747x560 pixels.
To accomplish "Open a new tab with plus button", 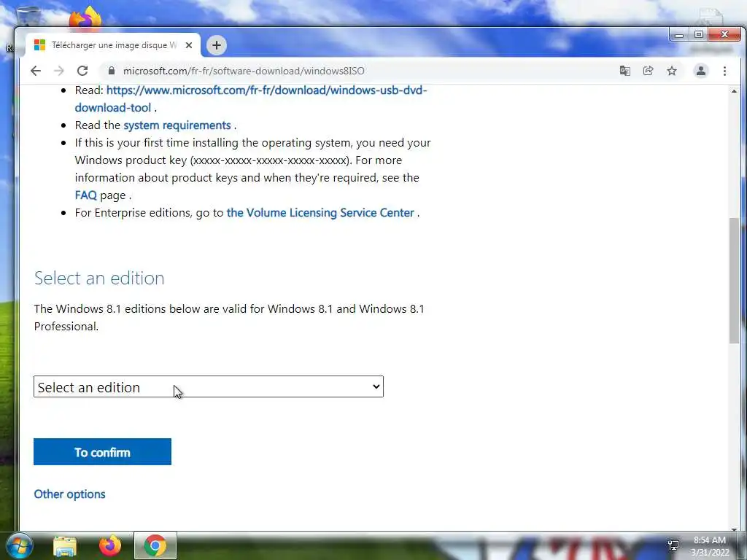I will [x=216, y=45].
